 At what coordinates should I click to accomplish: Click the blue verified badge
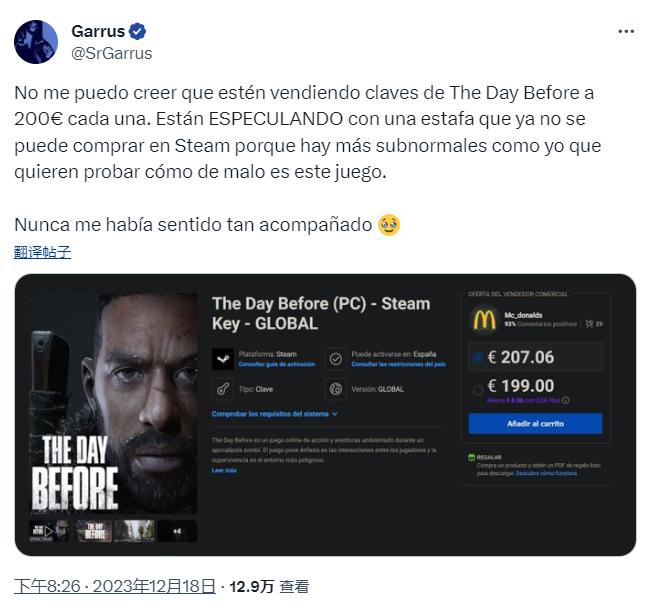click(137, 32)
